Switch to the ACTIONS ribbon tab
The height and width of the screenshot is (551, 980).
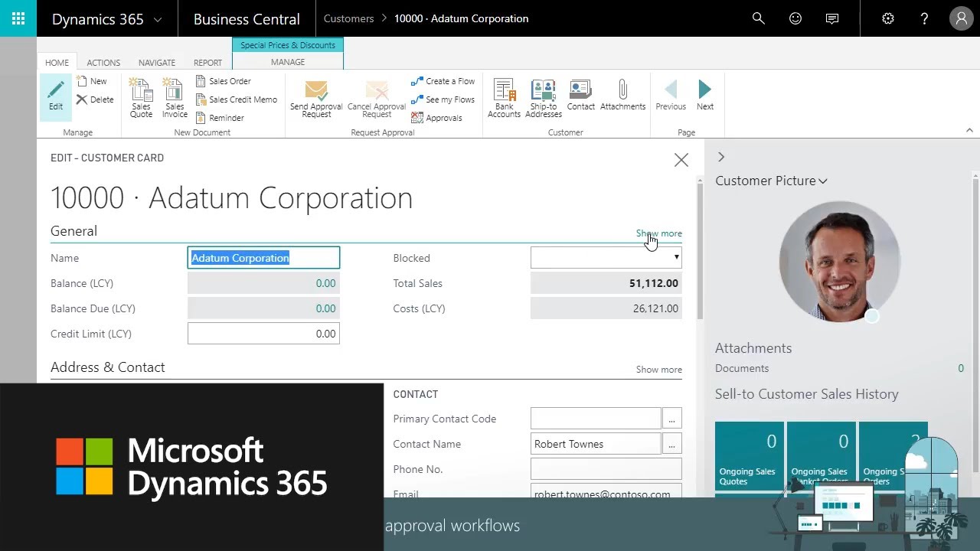[x=103, y=63]
